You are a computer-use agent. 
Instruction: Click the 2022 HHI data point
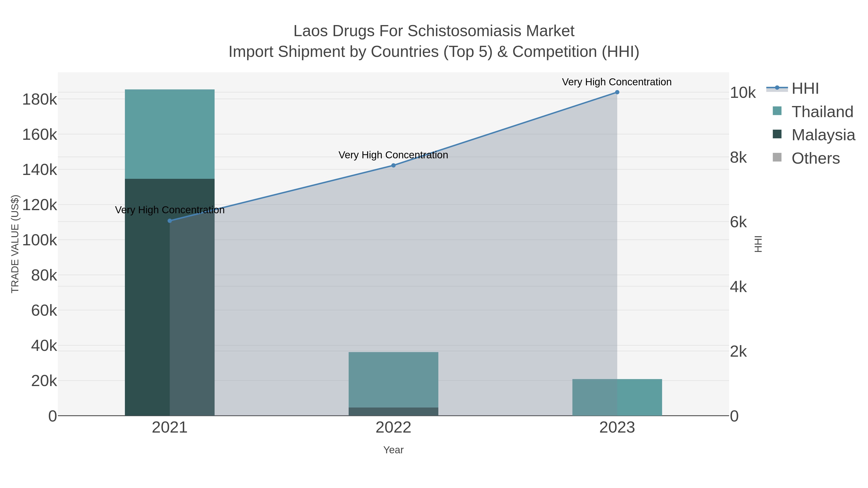393,165
